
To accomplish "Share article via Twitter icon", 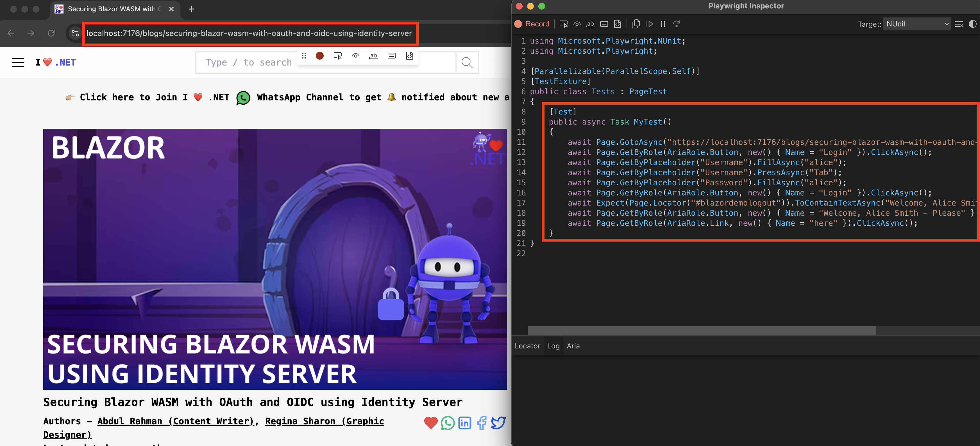I will tap(498, 423).
